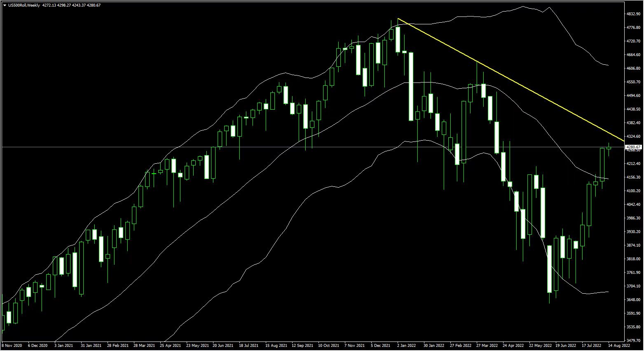The width and height of the screenshot is (644, 351).
Task: Click the 23 May 2021 date label
Action: tap(197, 346)
